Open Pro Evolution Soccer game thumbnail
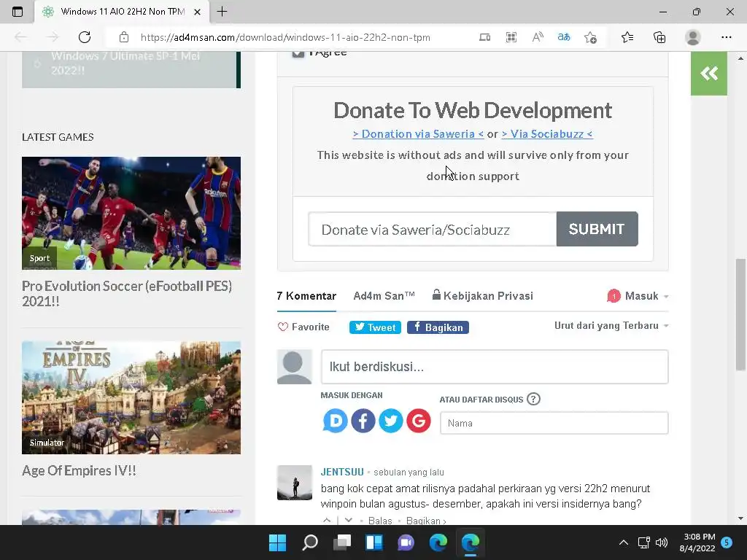This screenshot has width=747, height=560. (131, 213)
